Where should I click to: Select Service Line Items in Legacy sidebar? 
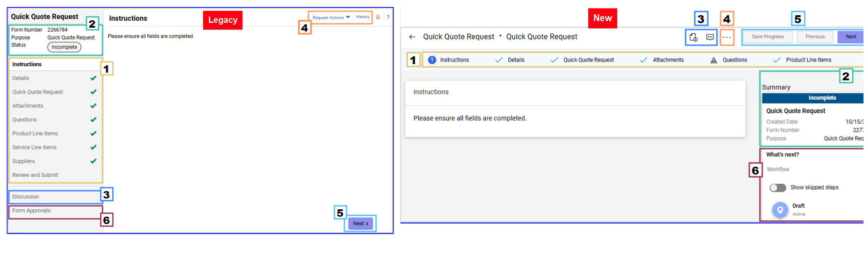(55, 147)
